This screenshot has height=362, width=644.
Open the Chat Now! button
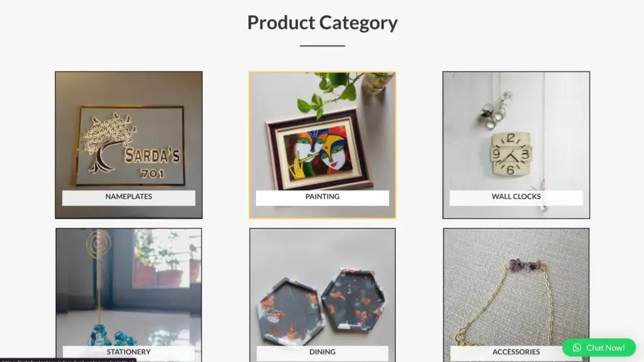[x=599, y=348]
